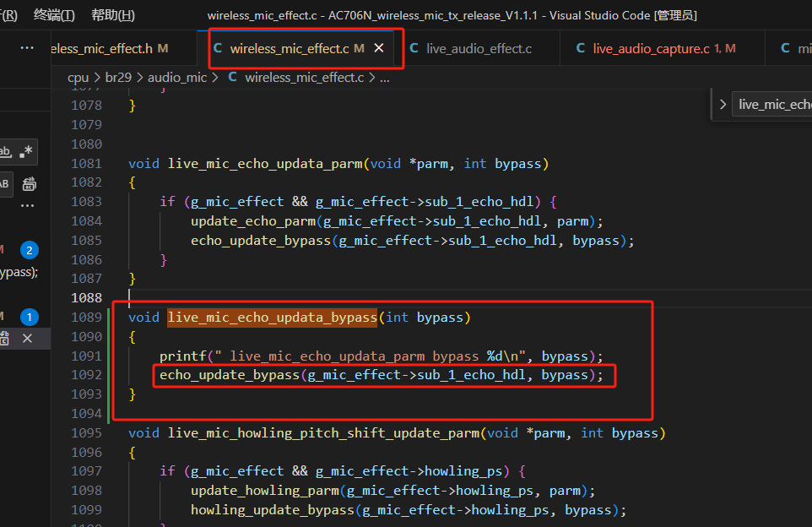Close the wireless_mic_effect.c tab
This screenshot has width=812, height=527.
pos(379,48)
